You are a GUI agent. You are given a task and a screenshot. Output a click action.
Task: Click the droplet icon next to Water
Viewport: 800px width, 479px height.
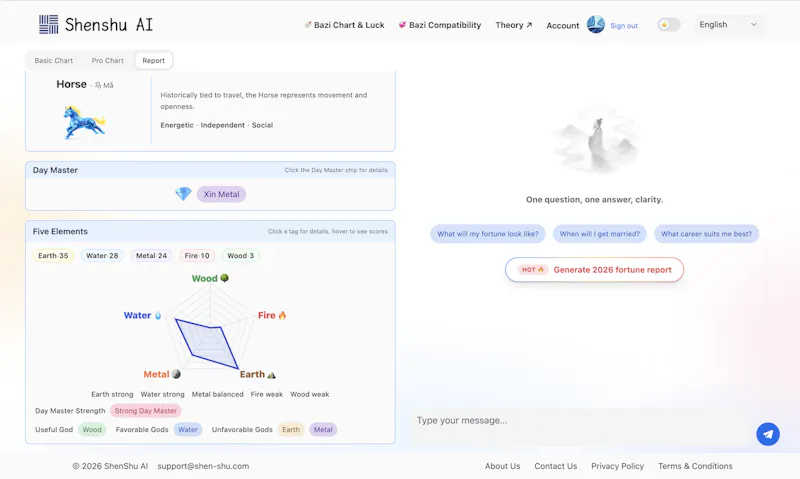tap(158, 315)
